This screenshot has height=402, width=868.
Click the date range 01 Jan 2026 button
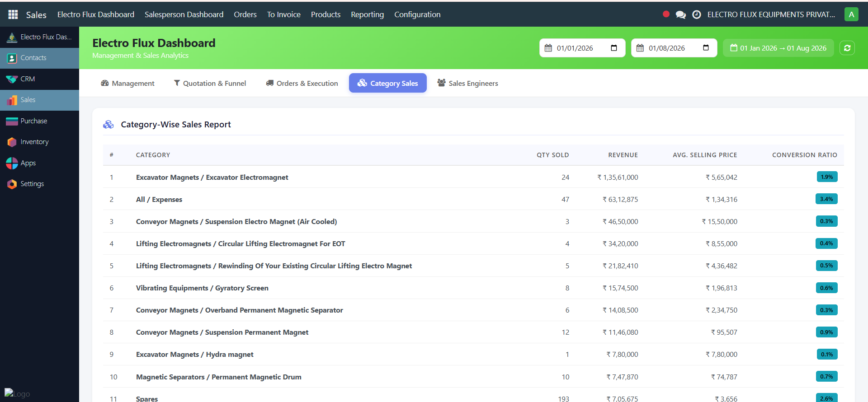click(x=778, y=48)
